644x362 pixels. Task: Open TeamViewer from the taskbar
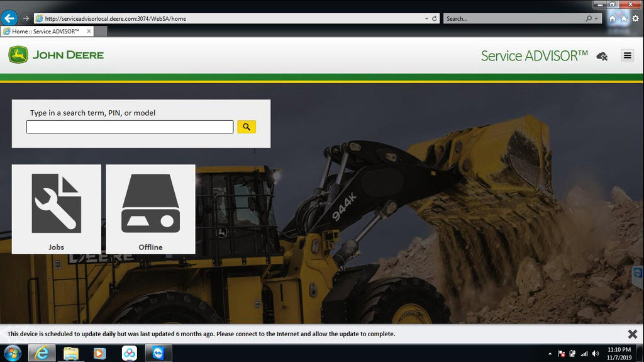[x=157, y=353]
